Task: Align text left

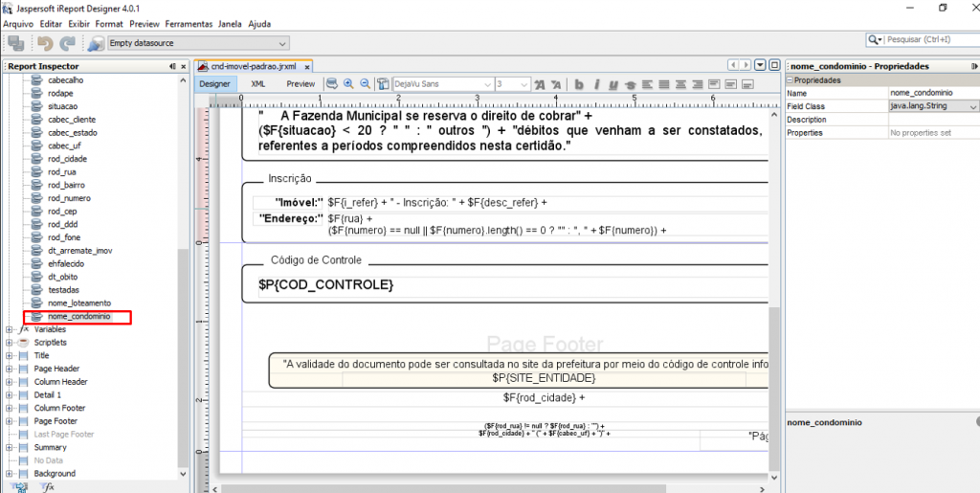Action: point(648,84)
